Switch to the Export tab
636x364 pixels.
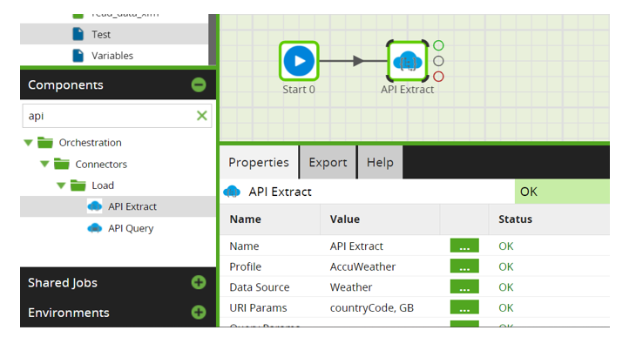[x=328, y=162]
